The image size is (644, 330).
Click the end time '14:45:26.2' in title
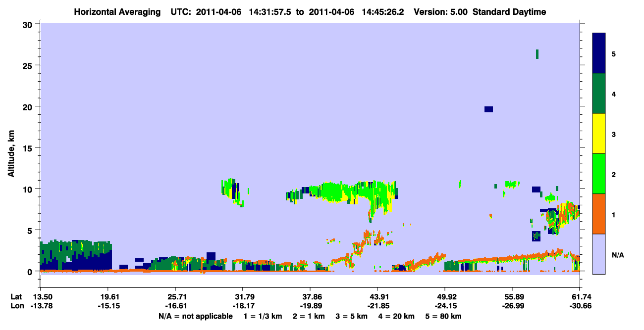(x=384, y=12)
